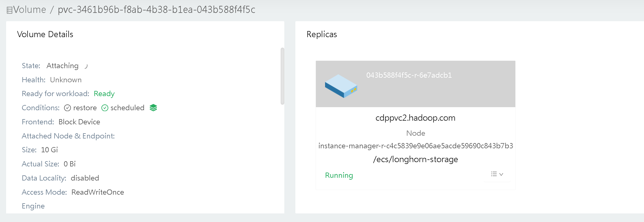The height and width of the screenshot is (222, 644).
Task: Collapse the Engine section in Volume Details
Action: 33,206
